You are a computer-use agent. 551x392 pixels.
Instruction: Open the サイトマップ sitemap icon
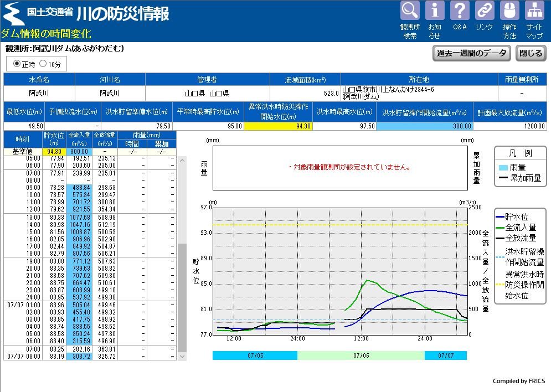[534, 11]
